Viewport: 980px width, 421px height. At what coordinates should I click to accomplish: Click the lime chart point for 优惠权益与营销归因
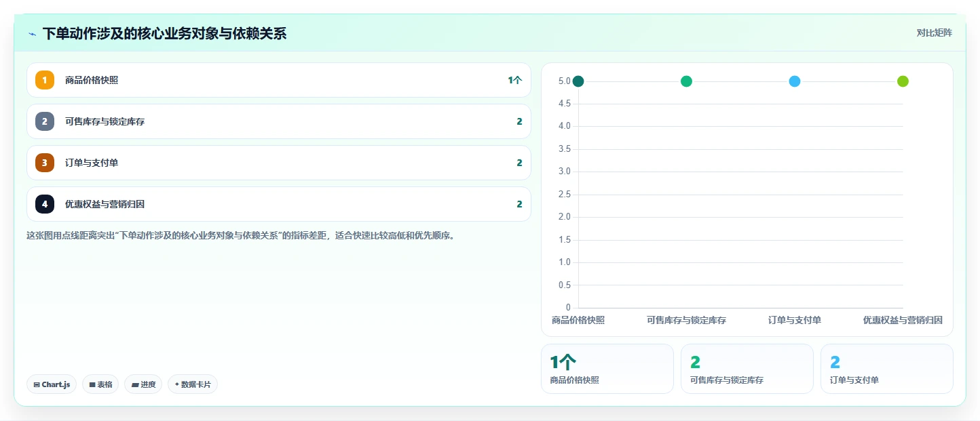(903, 81)
